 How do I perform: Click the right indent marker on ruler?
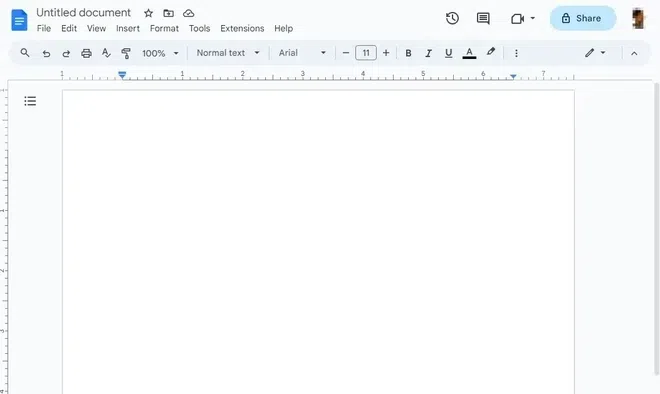point(513,76)
